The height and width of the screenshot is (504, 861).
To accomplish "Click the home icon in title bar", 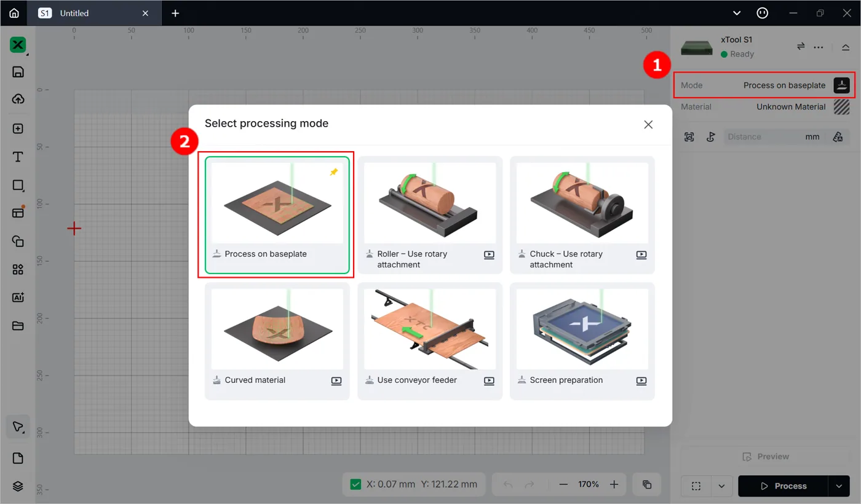I will pyautogui.click(x=14, y=13).
